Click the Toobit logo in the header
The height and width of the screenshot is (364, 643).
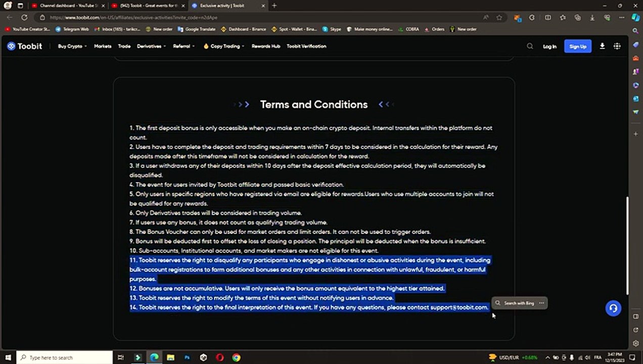pos(24,46)
